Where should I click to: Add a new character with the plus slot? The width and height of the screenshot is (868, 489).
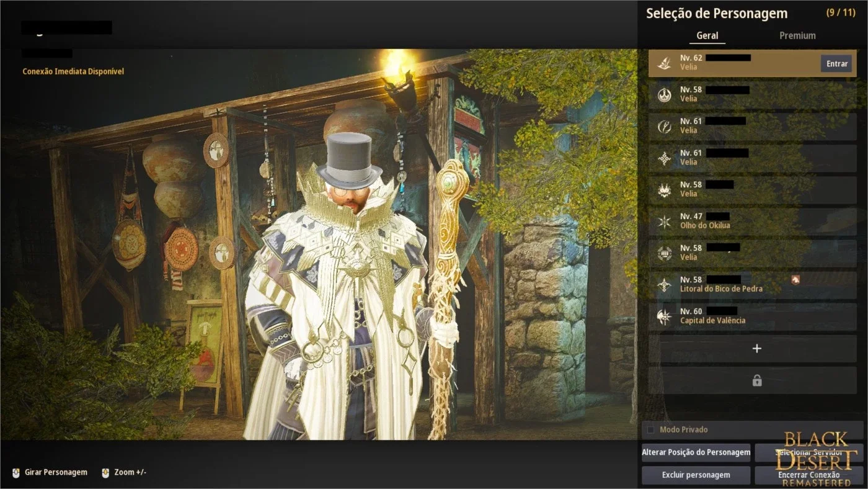pos(756,349)
